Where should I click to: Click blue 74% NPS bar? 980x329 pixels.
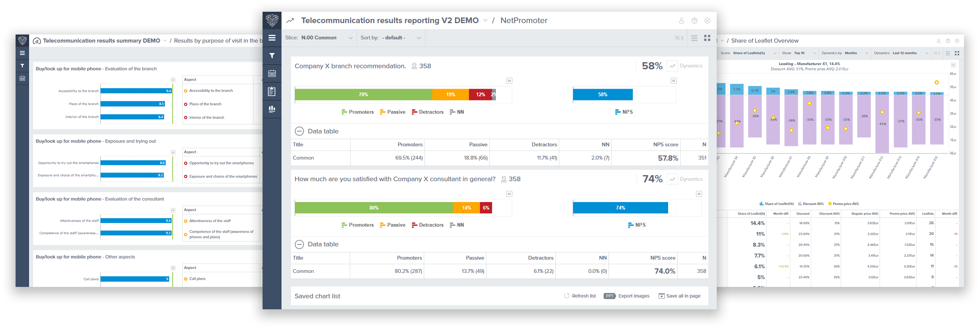pos(620,208)
